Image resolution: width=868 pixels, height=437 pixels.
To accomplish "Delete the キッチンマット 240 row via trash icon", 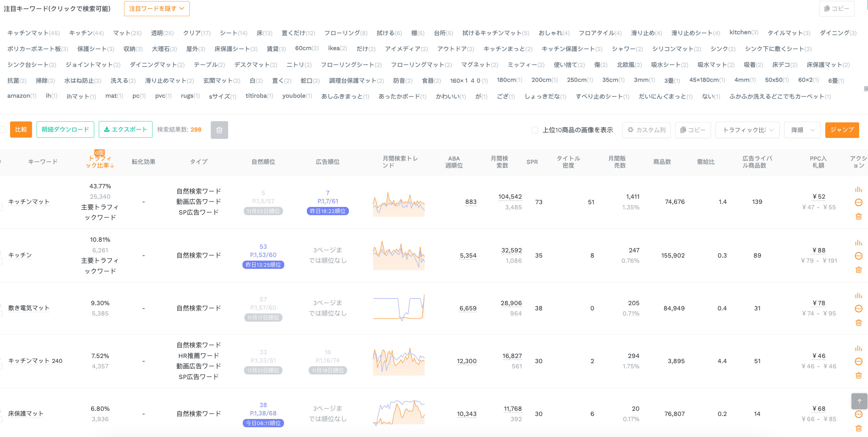I will pyautogui.click(x=858, y=375).
